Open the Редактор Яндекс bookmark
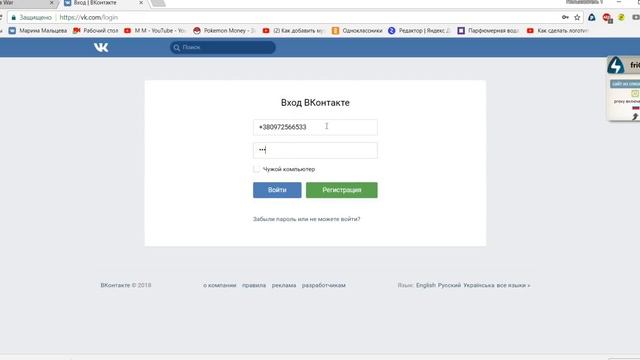The width and height of the screenshot is (640, 360). click(x=419, y=31)
